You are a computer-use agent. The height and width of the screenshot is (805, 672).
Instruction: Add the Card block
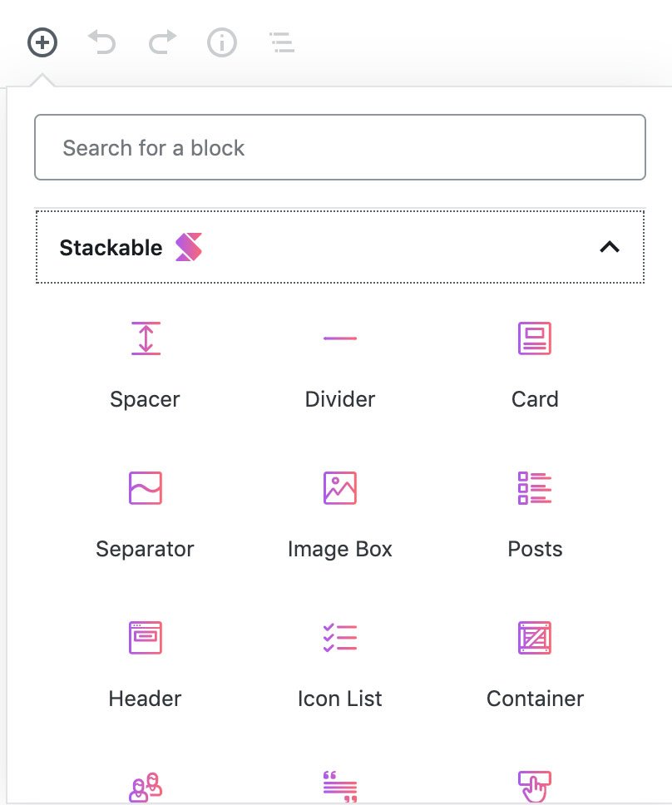(535, 366)
